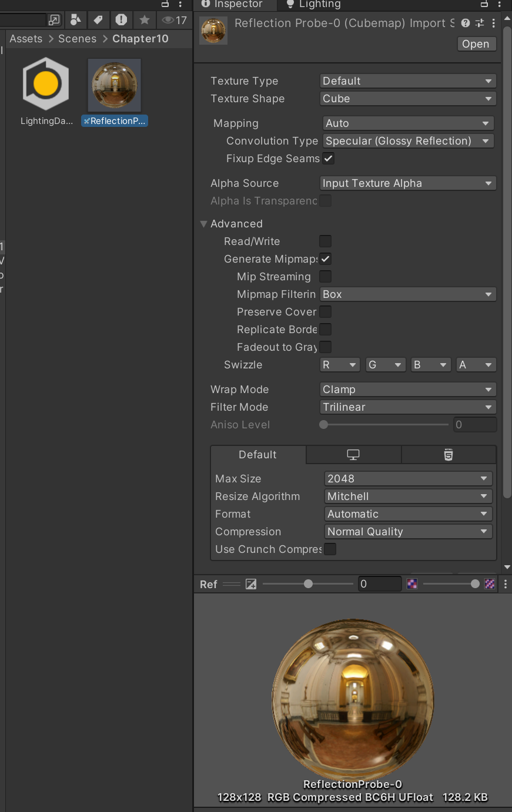
Task: Toggle the Fixup Edge Seams checkbox
Action: coord(329,159)
